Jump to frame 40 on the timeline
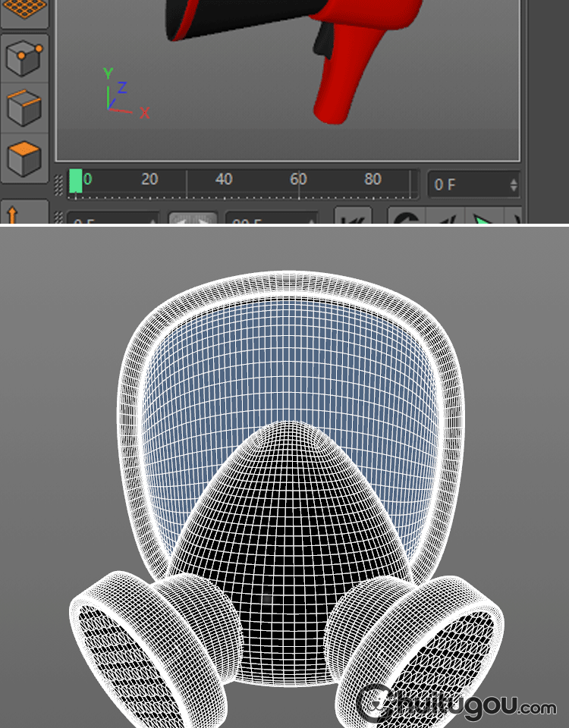The width and height of the screenshot is (569, 728). click(224, 179)
